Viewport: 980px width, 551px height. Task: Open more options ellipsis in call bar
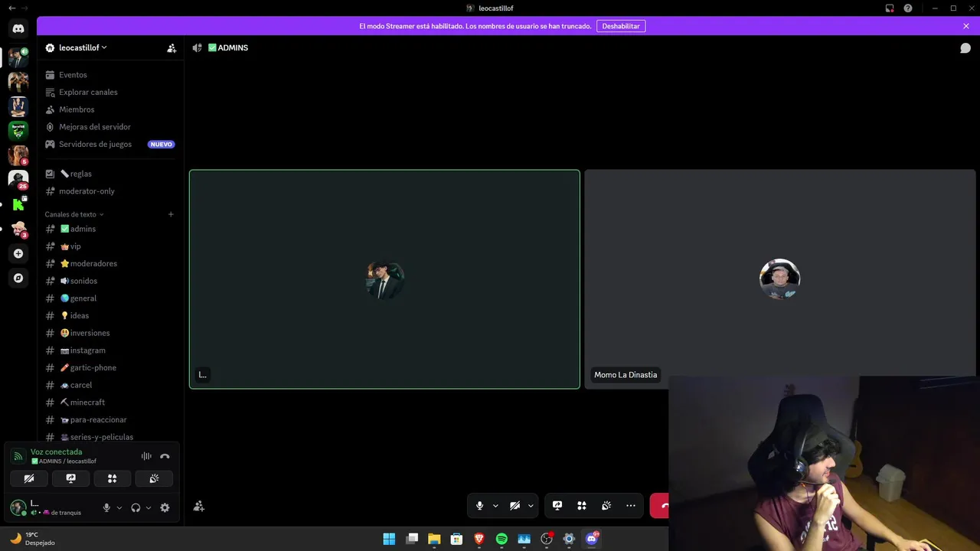[631, 506]
